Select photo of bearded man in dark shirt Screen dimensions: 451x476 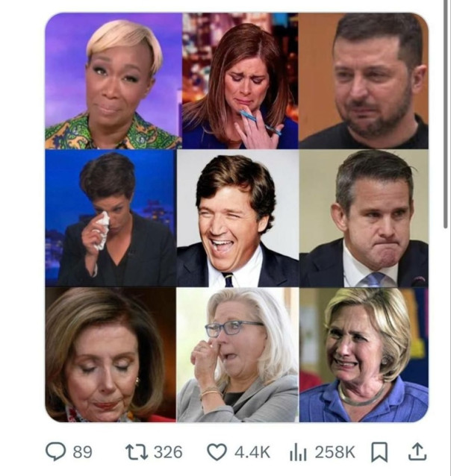[x=364, y=81]
